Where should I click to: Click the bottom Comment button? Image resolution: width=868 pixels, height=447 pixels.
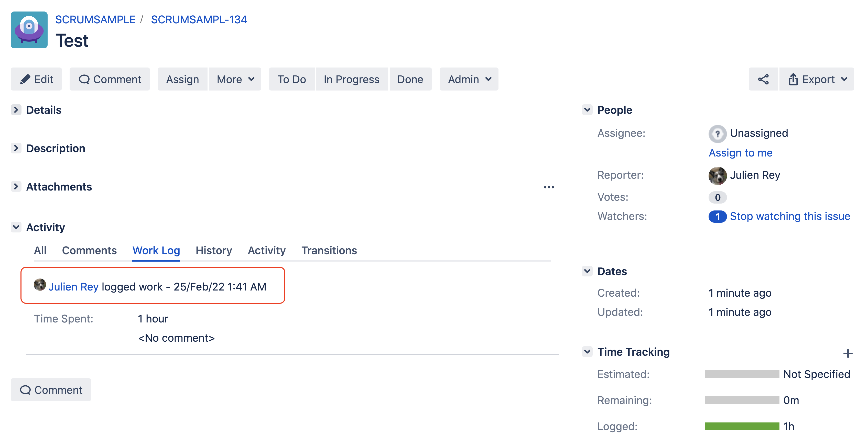tap(51, 390)
